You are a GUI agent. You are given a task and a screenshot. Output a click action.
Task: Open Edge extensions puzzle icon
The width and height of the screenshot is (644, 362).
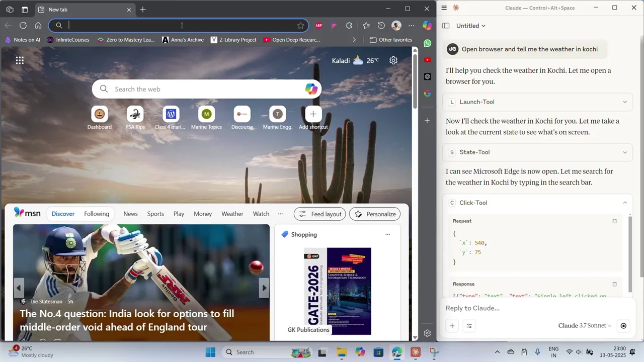(349, 25)
